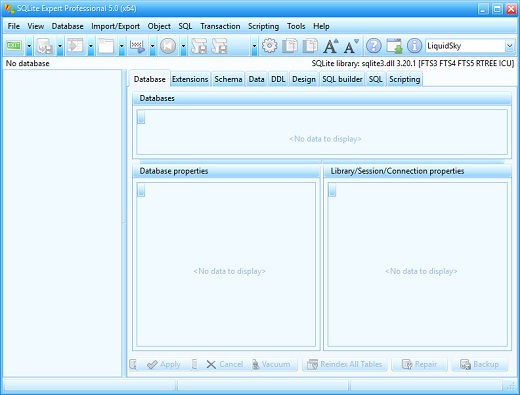520x395 pixels.
Task: Click the blank window toolbar icon
Action: pyautogui.click(x=106, y=46)
